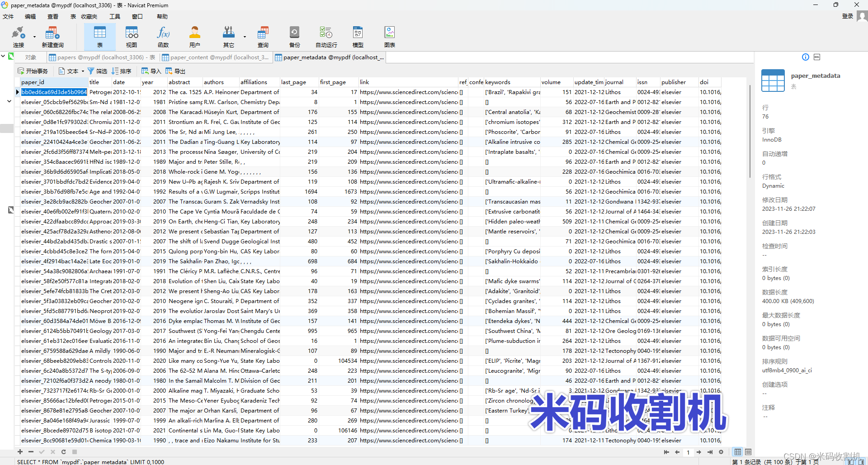Open the 帮助 menu
The height and width of the screenshot is (465, 868).
162,17
